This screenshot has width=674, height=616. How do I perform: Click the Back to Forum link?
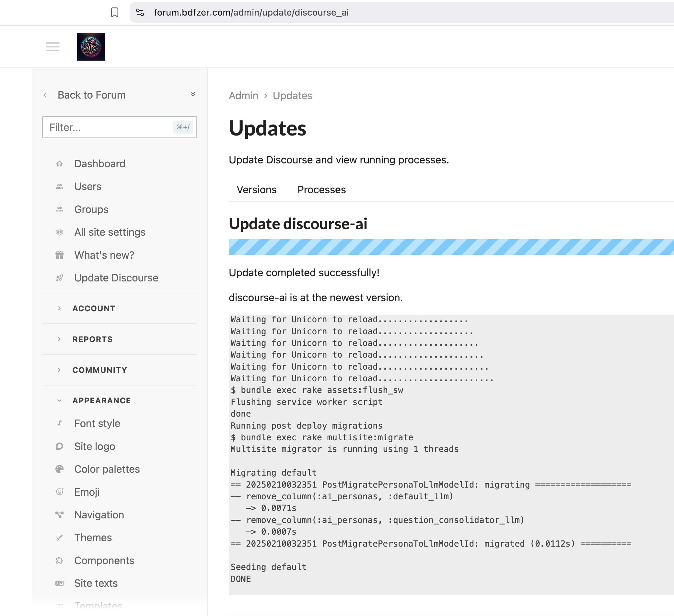(91, 95)
